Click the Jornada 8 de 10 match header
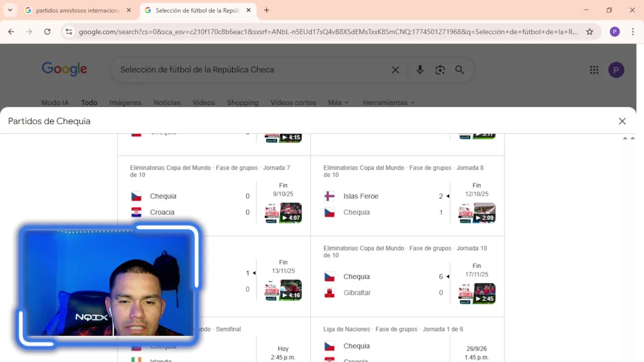 tap(404, 171)
